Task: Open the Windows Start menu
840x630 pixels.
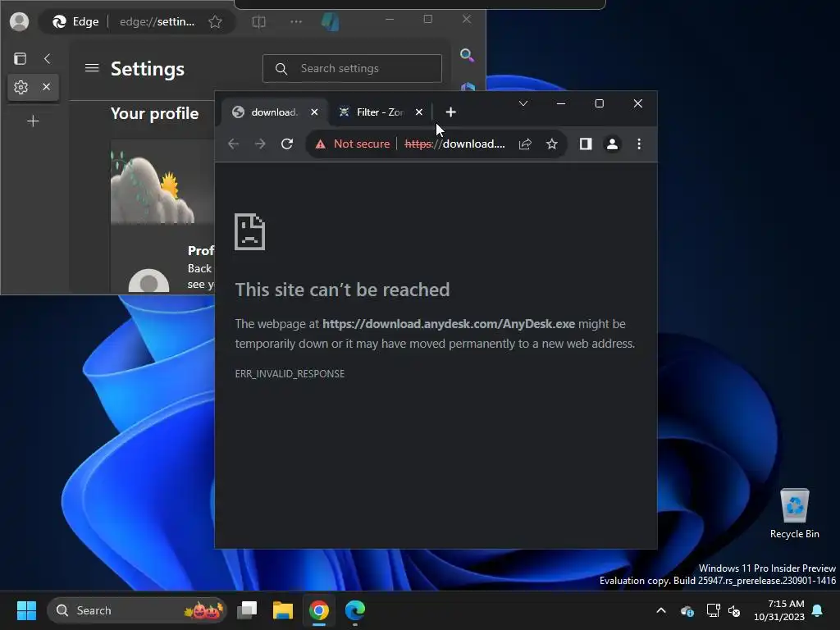Action: point(26,610)
